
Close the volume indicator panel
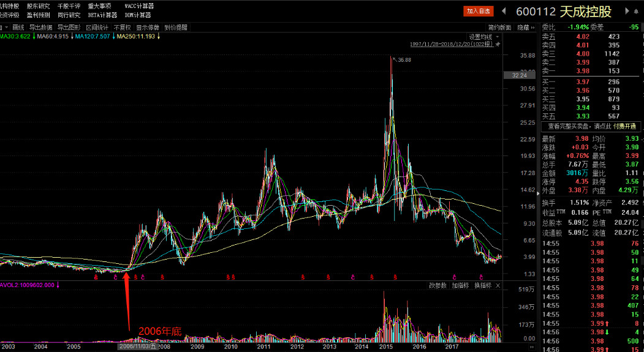[498, 286]
